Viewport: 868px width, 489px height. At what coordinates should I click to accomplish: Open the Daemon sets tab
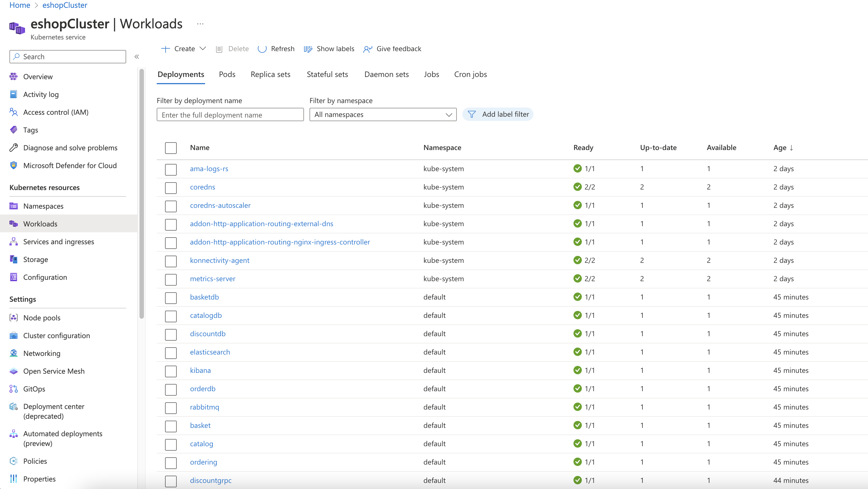coord(386,74)
